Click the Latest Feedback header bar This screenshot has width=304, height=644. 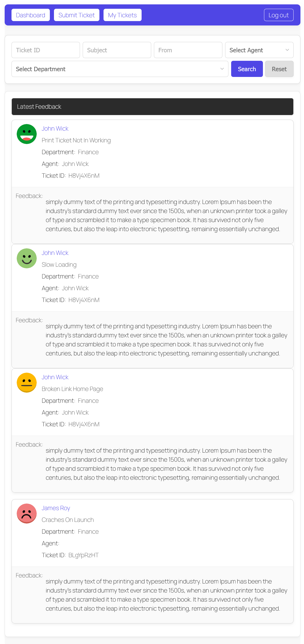point(153,107)
